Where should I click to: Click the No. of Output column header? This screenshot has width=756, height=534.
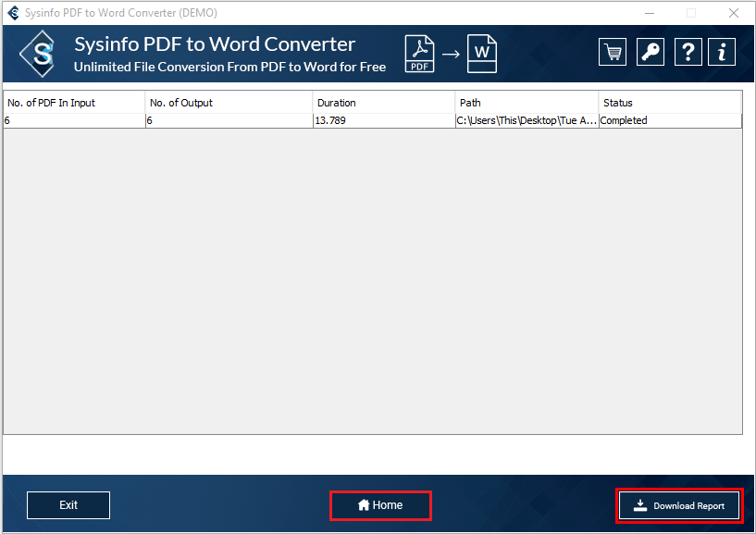coord(229,103)
